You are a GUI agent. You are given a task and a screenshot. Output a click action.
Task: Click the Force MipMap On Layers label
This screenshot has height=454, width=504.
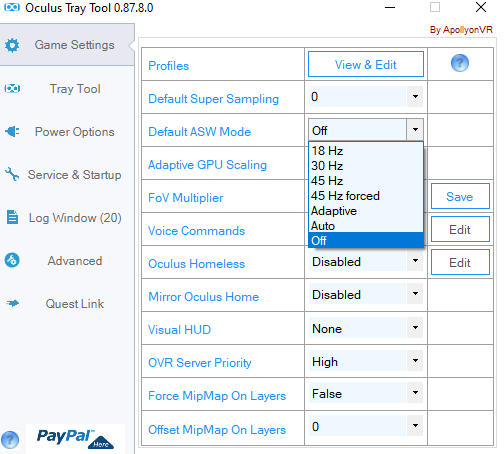pyautogui.click(x=217, y=396)
